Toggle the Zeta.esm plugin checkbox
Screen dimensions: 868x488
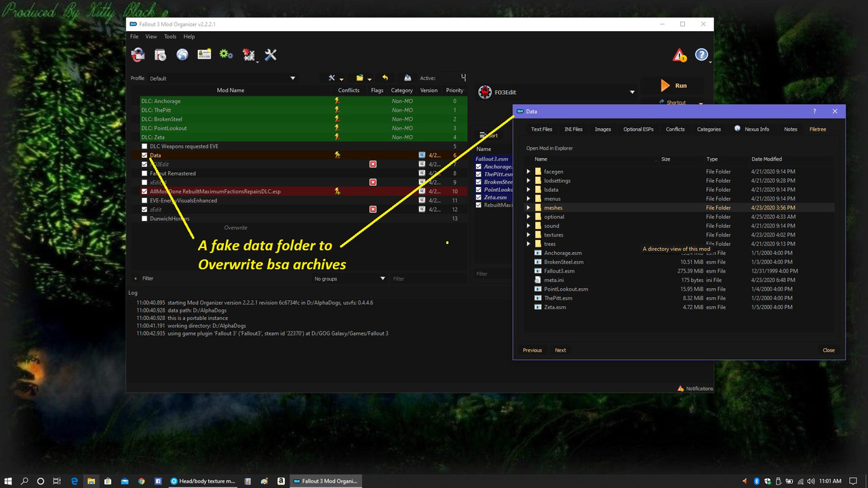click(479, 197)
